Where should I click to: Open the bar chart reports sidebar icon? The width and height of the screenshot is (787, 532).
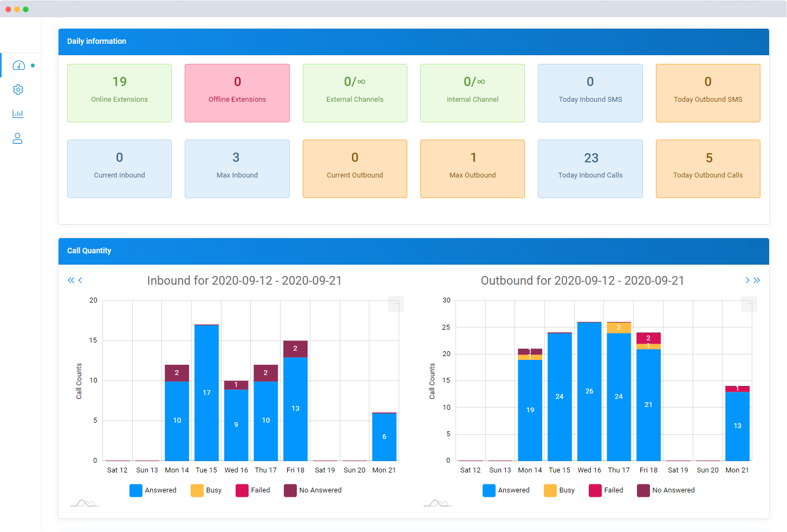tap(18, 114)
